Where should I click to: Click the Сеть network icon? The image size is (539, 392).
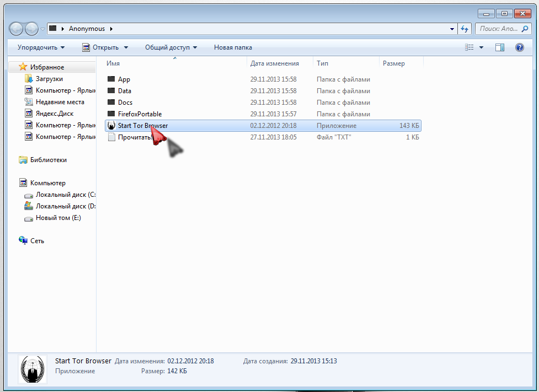[23, 240]
